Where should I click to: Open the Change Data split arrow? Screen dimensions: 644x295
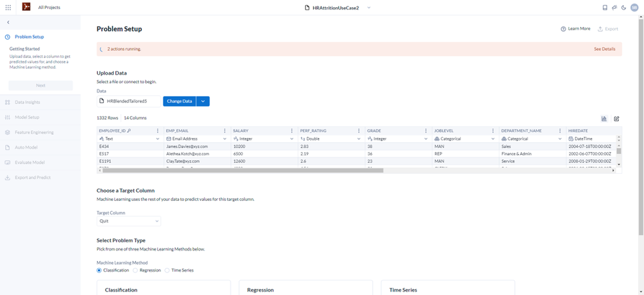coord(203,101)
